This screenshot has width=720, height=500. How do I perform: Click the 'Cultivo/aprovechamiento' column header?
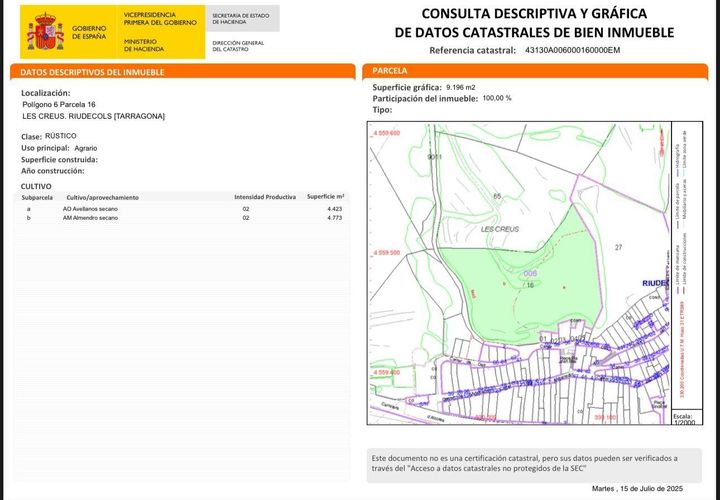pos(102,197)
